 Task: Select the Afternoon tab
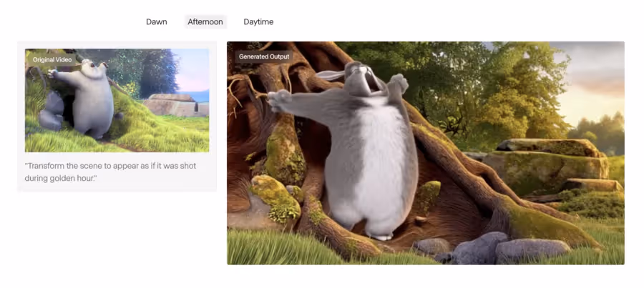pyautogui.click(x=205, y=21)
